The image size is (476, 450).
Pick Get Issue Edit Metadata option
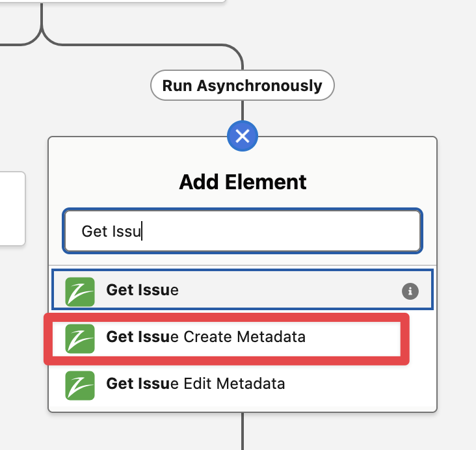pyautogui.click(x=195, y=384)
